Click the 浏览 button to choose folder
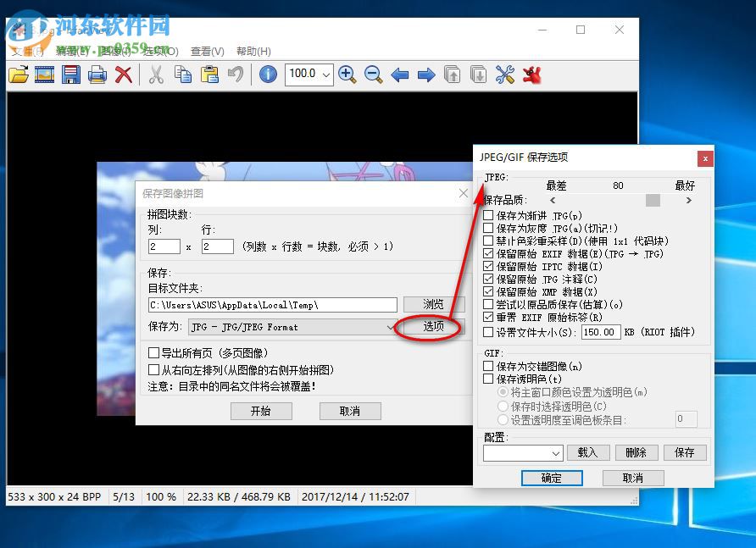This screenshot has height=548, width=756. click(x=435, y=304)
